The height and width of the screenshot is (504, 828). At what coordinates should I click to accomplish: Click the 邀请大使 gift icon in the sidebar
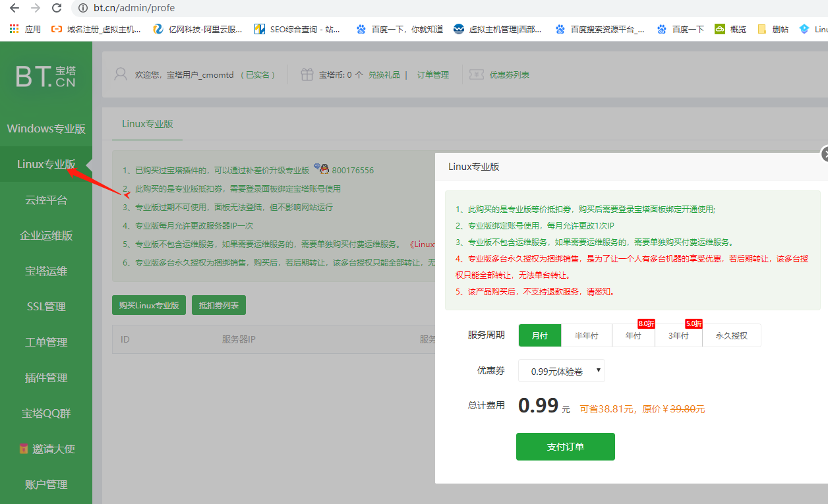(24, 449)
